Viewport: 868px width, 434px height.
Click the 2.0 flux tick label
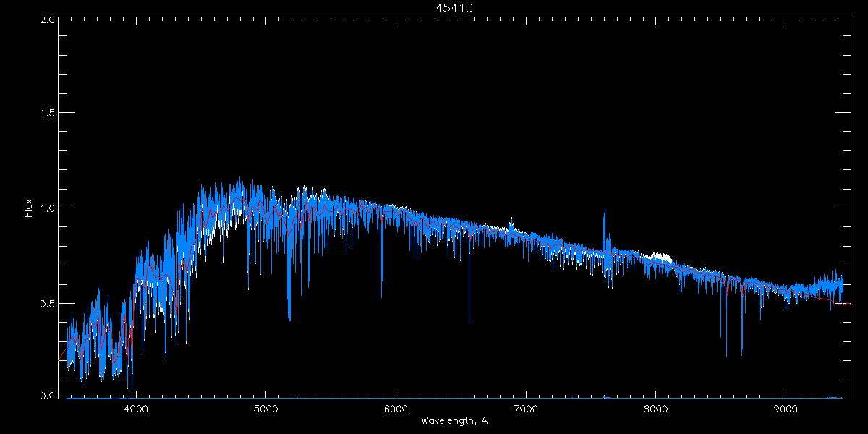[x=46, y=20]
